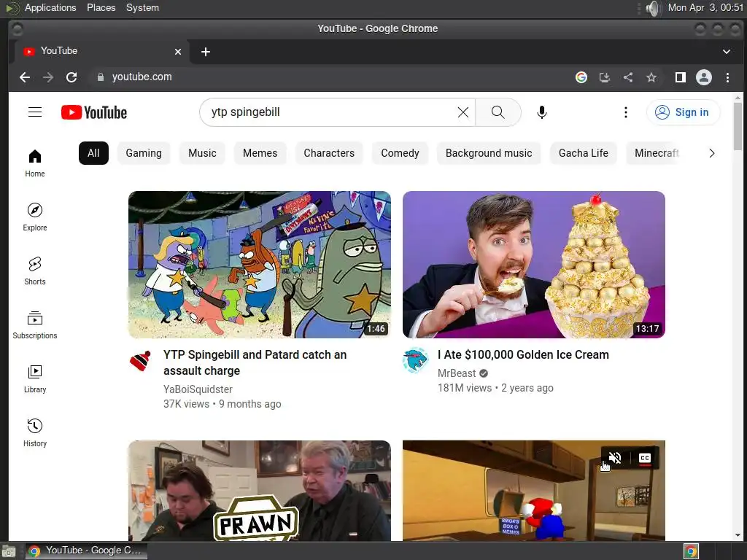Viewport: 747px width, 560px height.
Task: Select the Characters filter chip
Action: (x=329, y=153)
